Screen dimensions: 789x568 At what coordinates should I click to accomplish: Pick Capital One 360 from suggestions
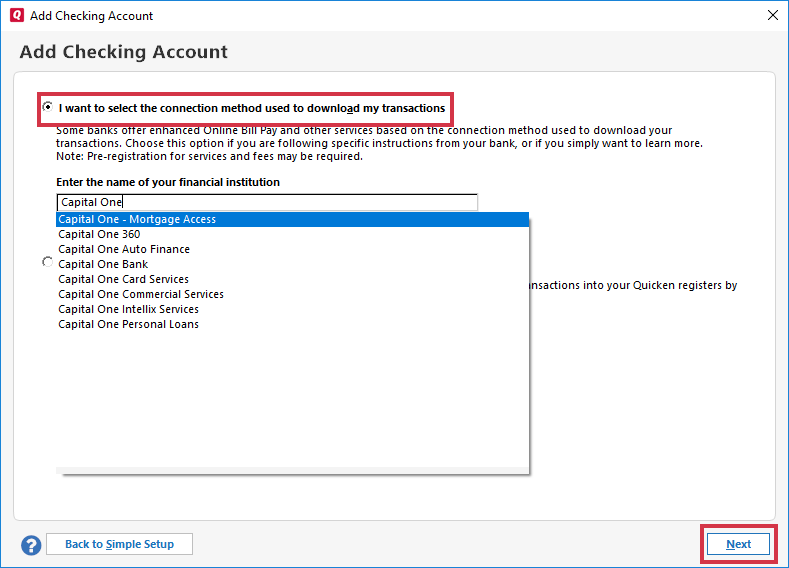click(99, 234)
